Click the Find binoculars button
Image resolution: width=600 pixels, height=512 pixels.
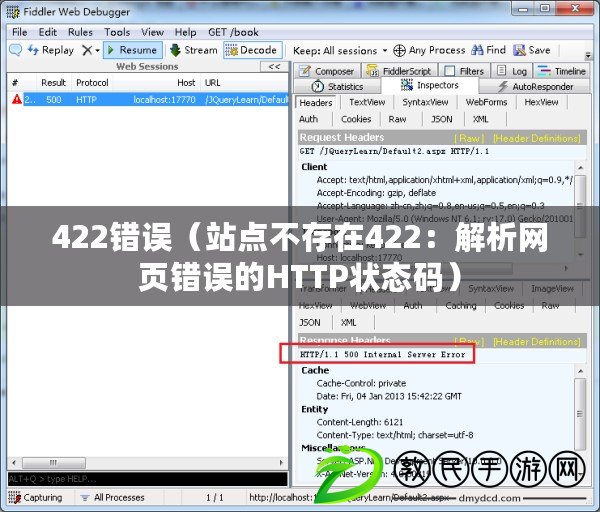click(488, 50)
